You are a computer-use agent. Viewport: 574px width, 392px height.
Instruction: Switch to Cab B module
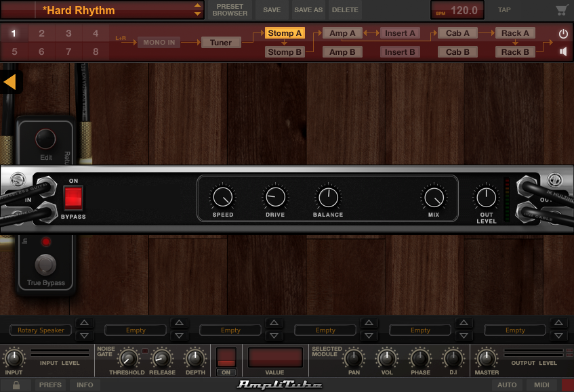[x=457, y=52]
